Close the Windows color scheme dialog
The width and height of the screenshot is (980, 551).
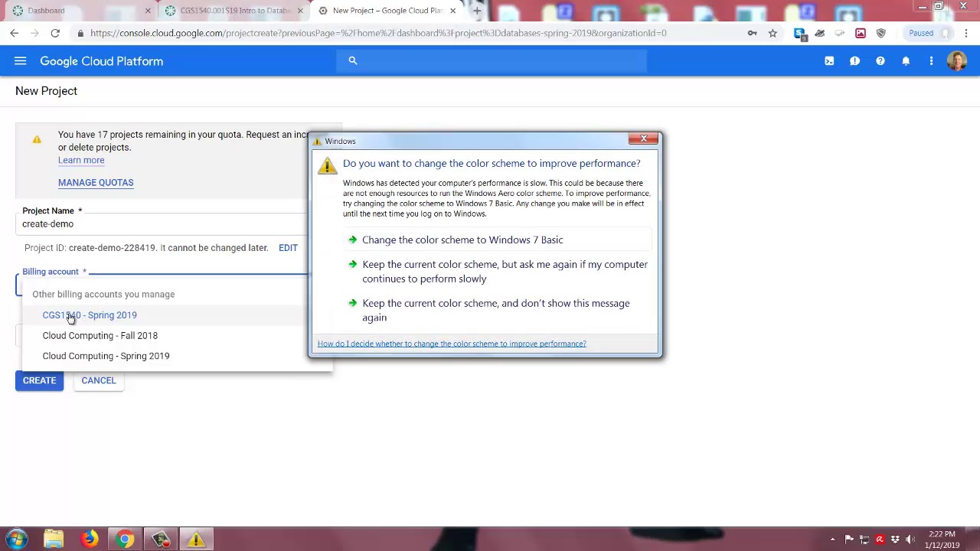tap(643, 139)
